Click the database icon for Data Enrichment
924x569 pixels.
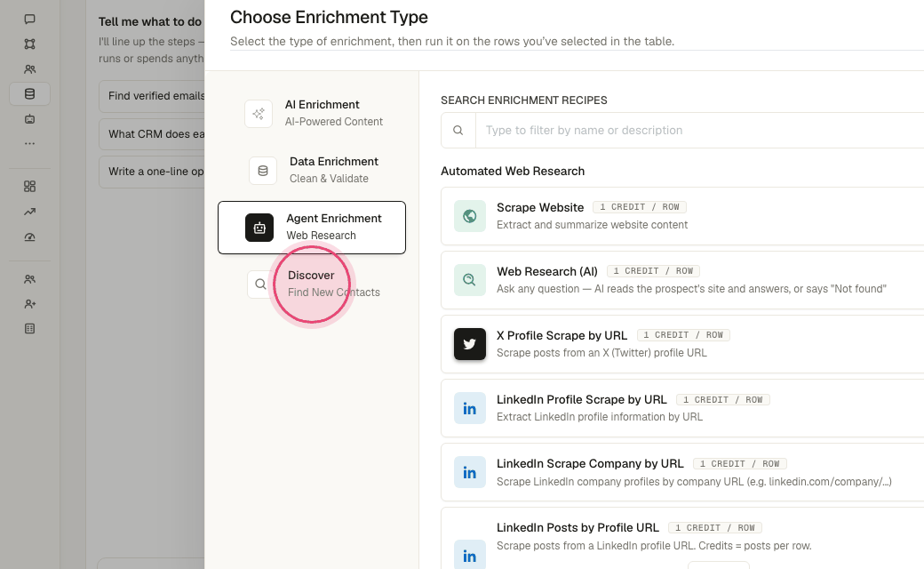click(263, 171)
